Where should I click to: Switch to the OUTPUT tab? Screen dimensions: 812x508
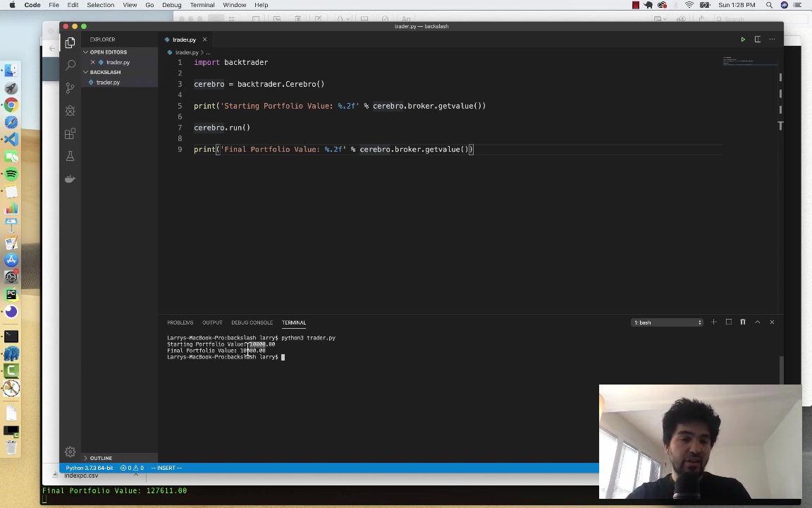click(212, 322)
